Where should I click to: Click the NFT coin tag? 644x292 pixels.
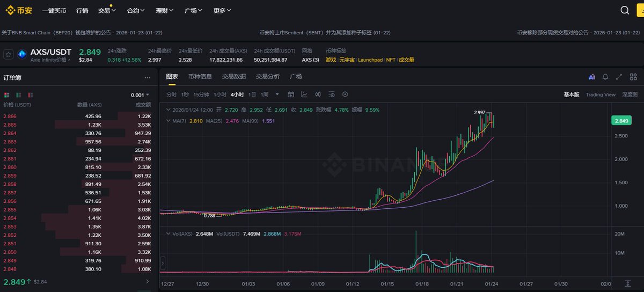coord(391,60)
